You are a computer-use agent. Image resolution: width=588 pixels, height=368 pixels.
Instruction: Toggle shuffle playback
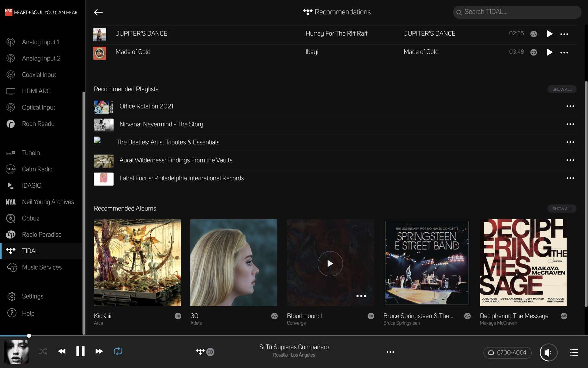pos(43,351)
